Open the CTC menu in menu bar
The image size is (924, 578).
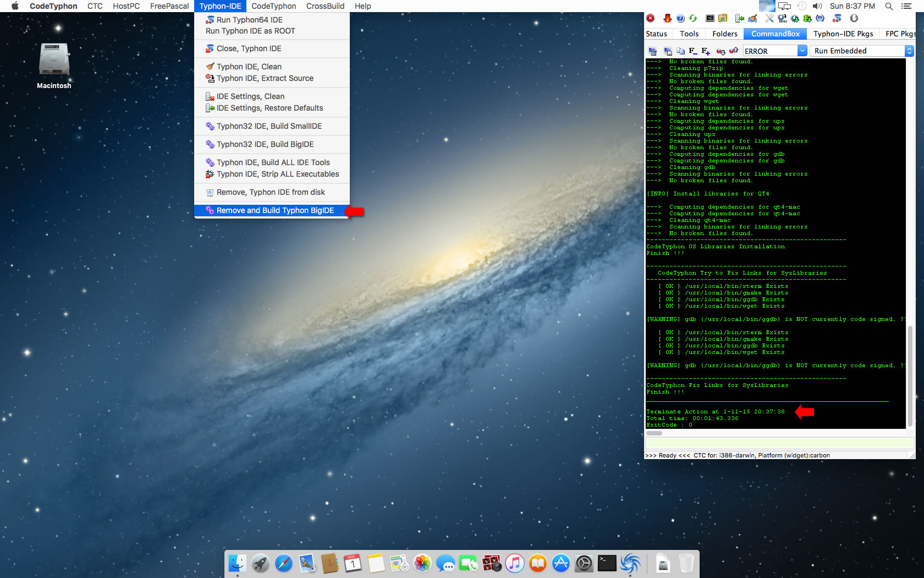pyautogui.click(x=95, y=6)
